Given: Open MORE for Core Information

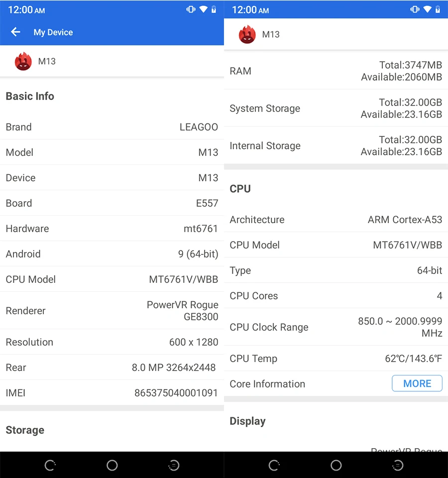Looking at the screenshot, I should [417, 383].
